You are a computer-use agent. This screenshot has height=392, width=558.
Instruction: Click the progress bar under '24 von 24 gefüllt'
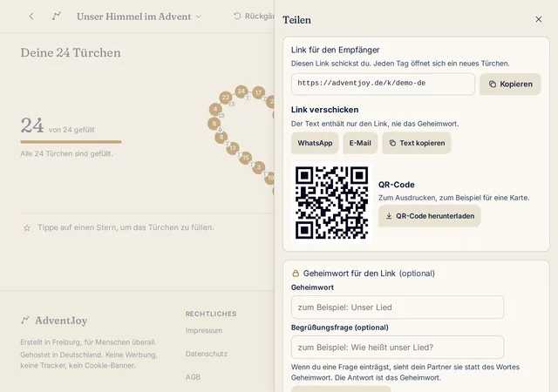71,142
